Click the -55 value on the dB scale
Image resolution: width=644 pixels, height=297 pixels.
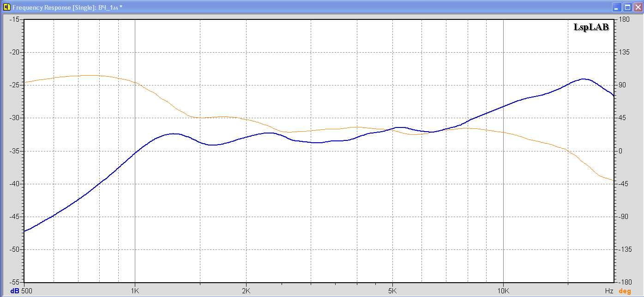pos(14,282)
